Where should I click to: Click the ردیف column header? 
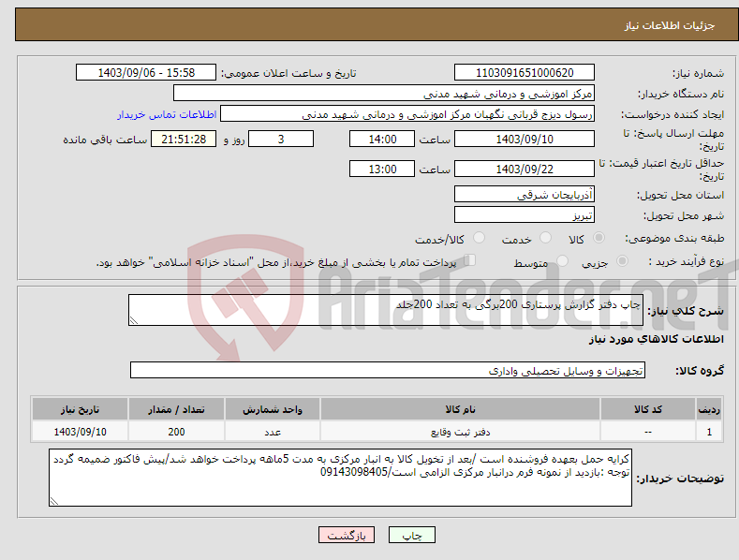click(x=709, y=409)
